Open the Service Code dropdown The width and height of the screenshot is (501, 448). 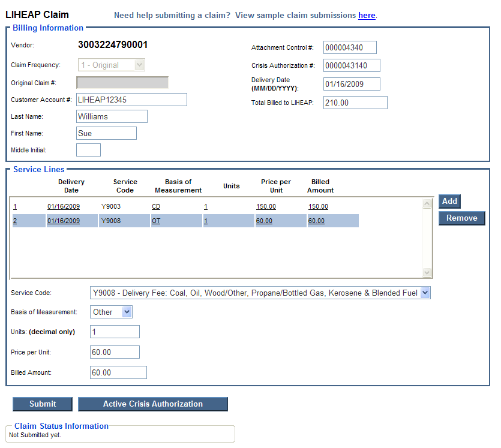click(425, 293)
